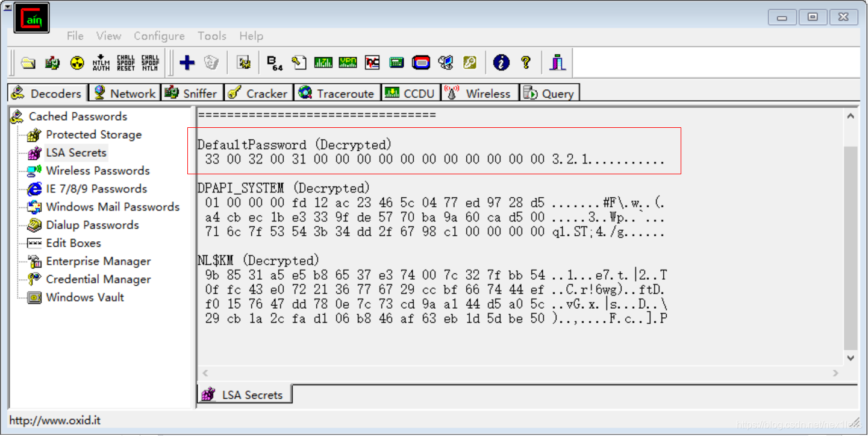Select Wireless Passwords in the tree
The width and height of the screenshot is (868, 436).
pos(98,171)
